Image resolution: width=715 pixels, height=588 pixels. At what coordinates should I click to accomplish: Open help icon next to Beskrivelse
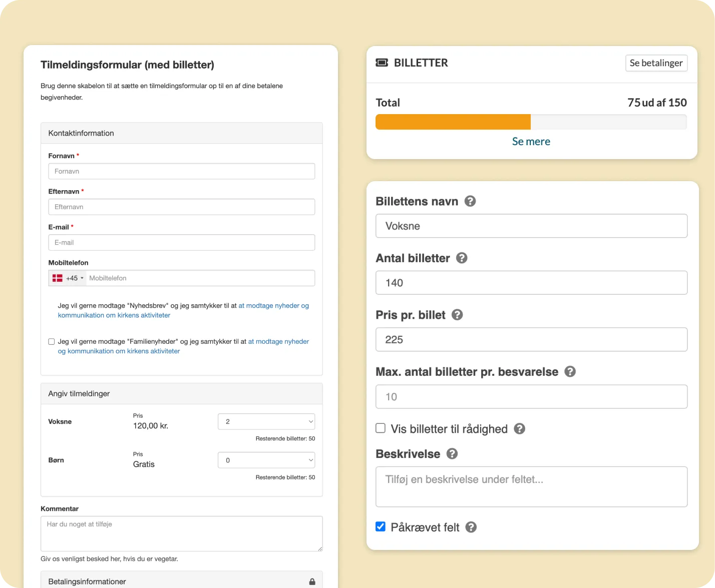(x=452, y=453)
